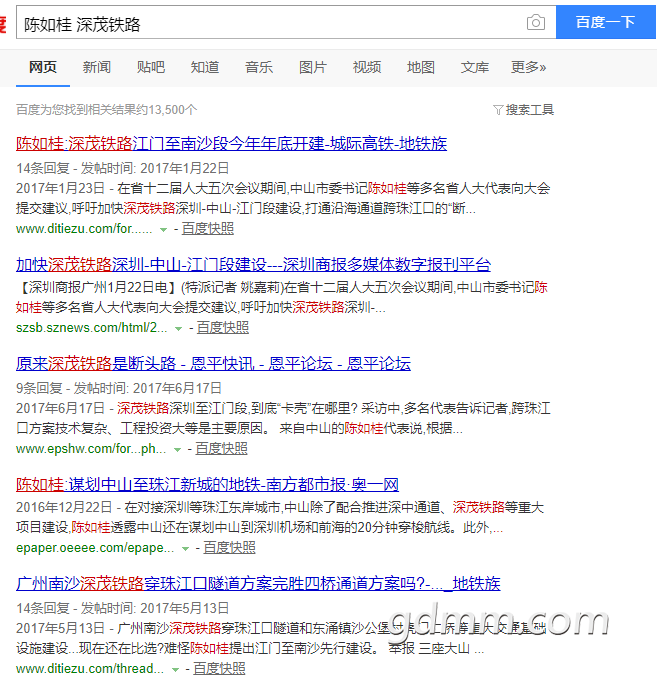The width and height of the screenshot is (657, 684).
Task: Open image search via camera icon
Action: click(x=536, y=22)
